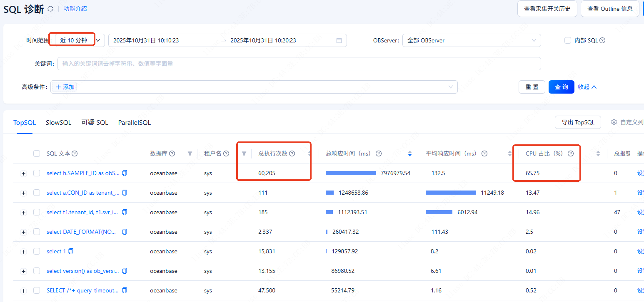This screenshot has height=302, width=644.
Task: Check the select all rows checkbox
Action: 37,153
